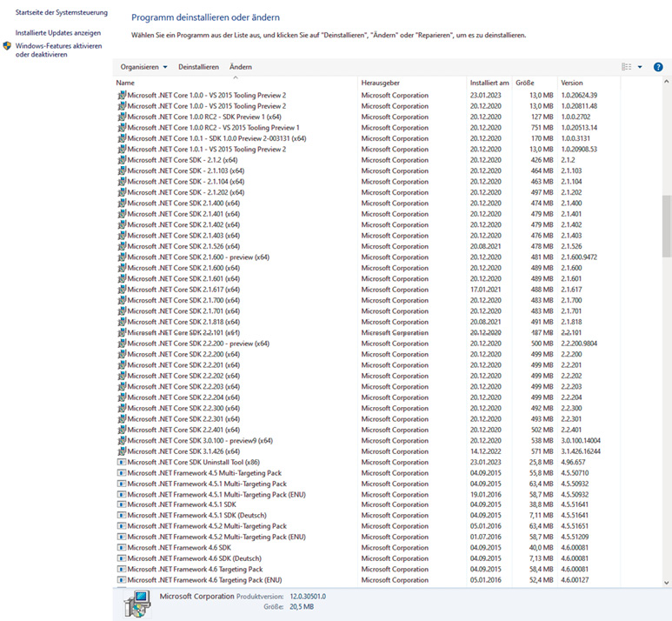Click version cell 1.0.20624.39
The height and width of the screenshot is (621, 672).
click(579, 95)
